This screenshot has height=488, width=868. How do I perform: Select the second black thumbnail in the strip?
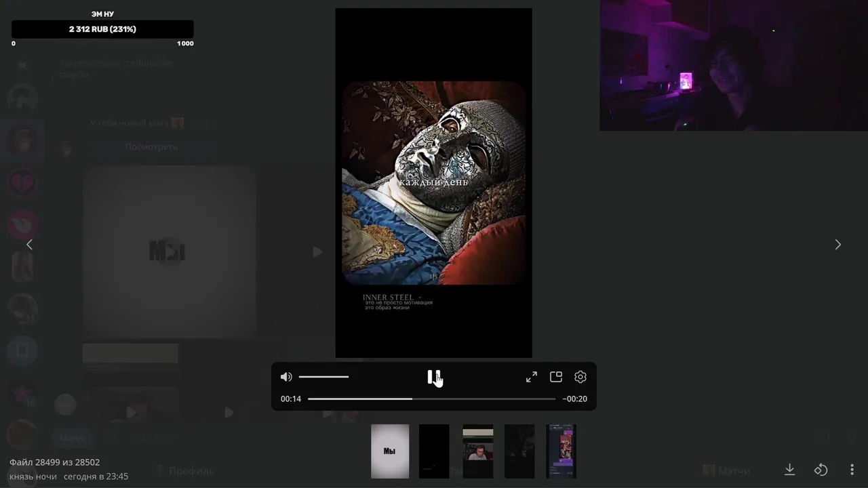pos(434,451)
